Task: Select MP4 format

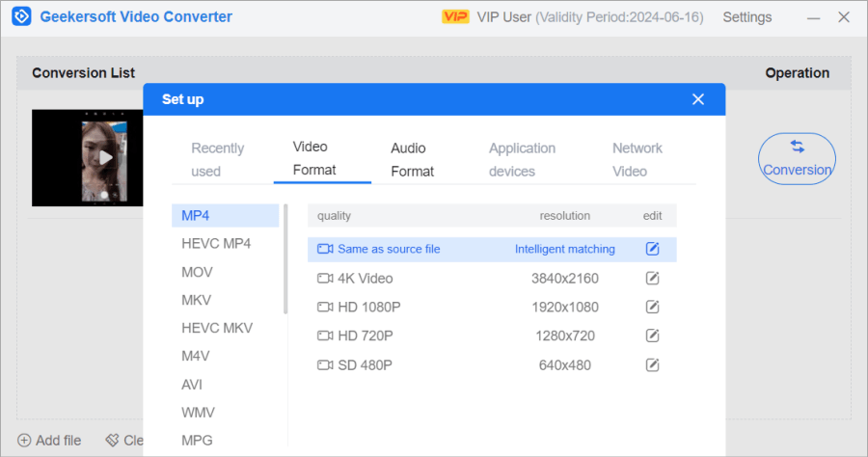Action: pyautogui.click(x=226, y=216)
